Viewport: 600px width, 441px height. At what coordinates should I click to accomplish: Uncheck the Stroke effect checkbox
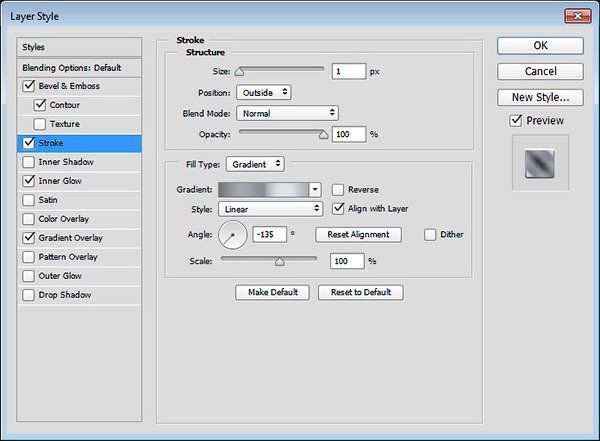[x=29, y=143]
